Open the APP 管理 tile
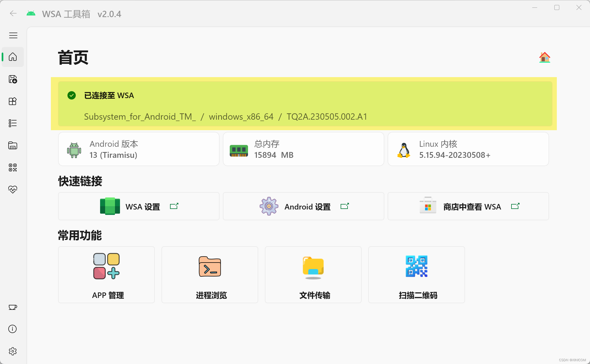Viewport: 590px width, 364px height. tap(106, 275)
